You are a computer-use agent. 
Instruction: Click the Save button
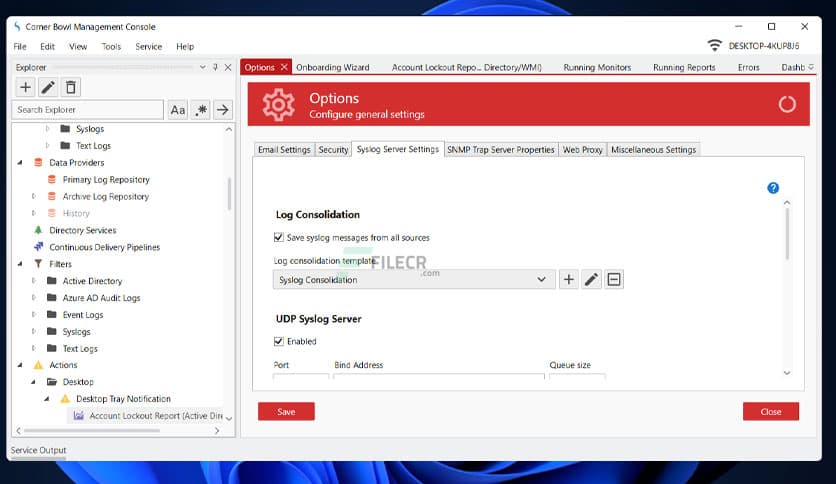pos(286,412)
